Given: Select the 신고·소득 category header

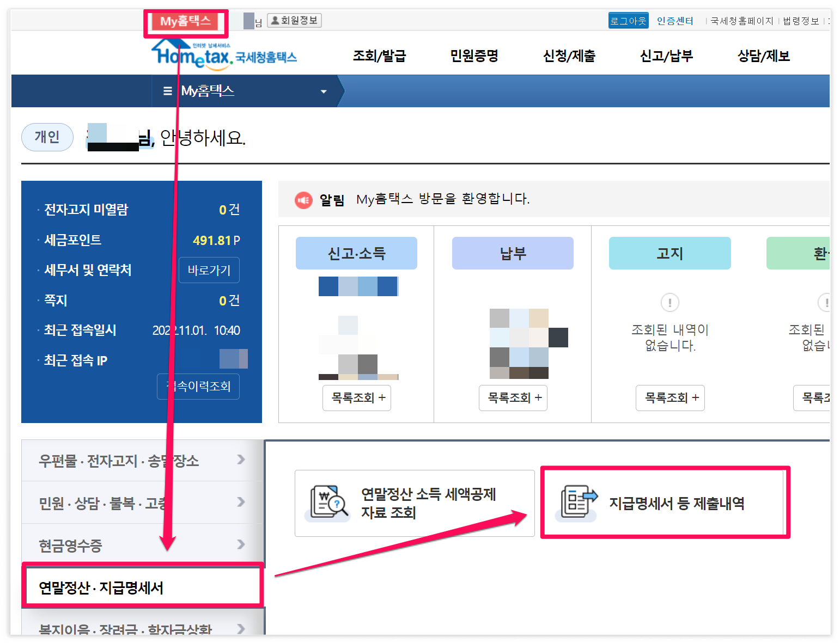Looking at the screenshot, I should 356,253.
